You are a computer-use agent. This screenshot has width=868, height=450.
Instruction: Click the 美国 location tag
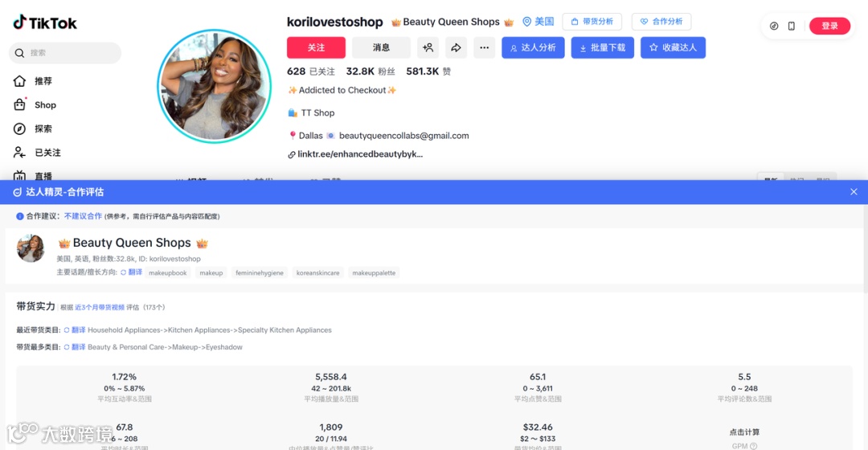[x=544, y=22]
